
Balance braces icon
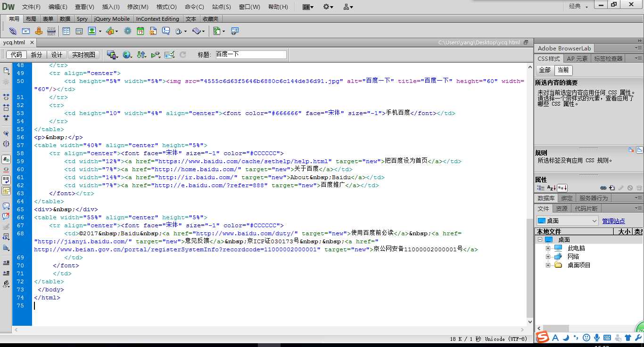click(x=6, y=144)
